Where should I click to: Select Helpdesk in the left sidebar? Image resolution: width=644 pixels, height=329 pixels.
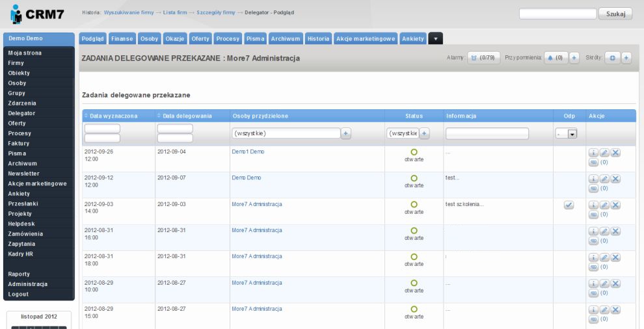pyautogui.click(x=21, y=224)
